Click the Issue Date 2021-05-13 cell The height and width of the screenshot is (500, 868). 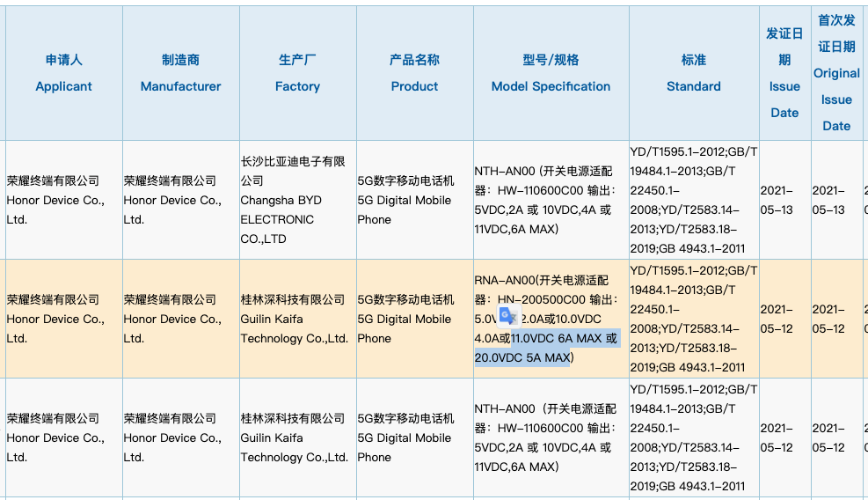784,200
